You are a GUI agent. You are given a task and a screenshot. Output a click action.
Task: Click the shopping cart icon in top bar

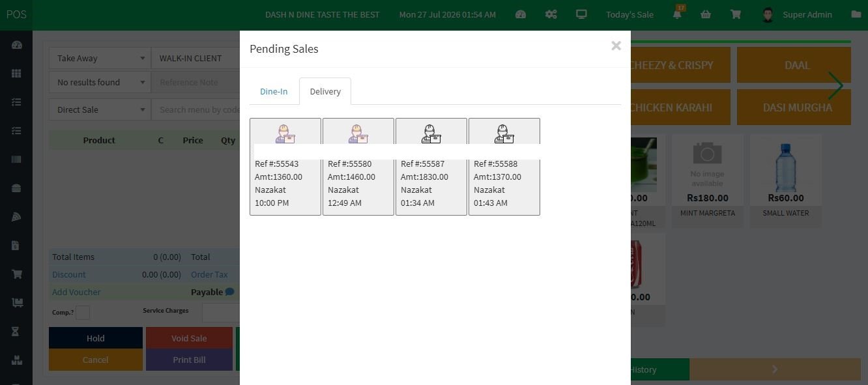tap(736, 14)
